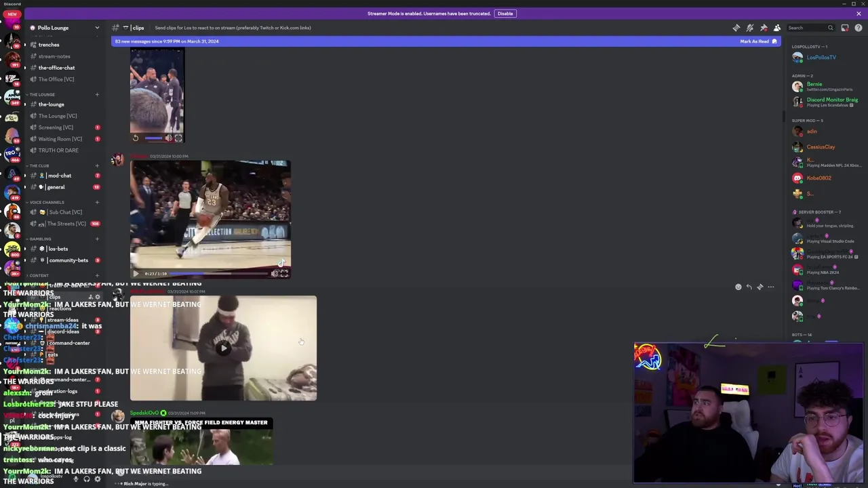Collapse THE LOUNGE category
This screenshot has height=488, width=868.
42,94
